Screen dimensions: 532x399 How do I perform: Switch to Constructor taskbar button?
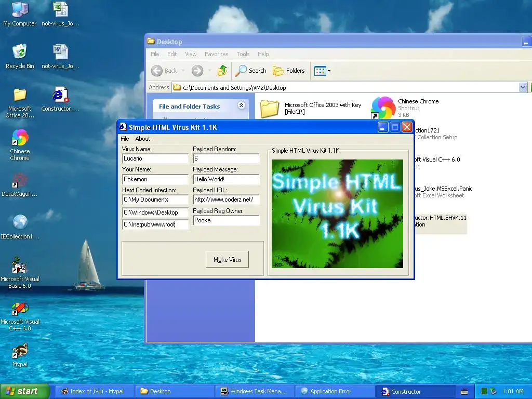(415, 391)
